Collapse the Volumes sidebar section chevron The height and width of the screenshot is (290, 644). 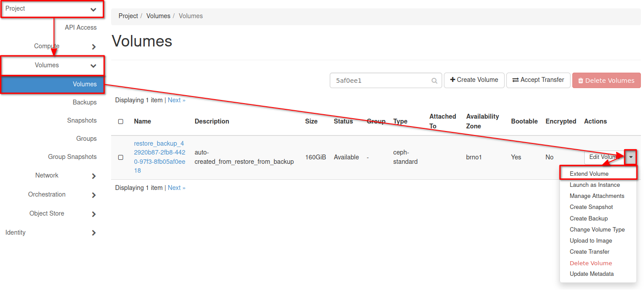click(93, 66)
